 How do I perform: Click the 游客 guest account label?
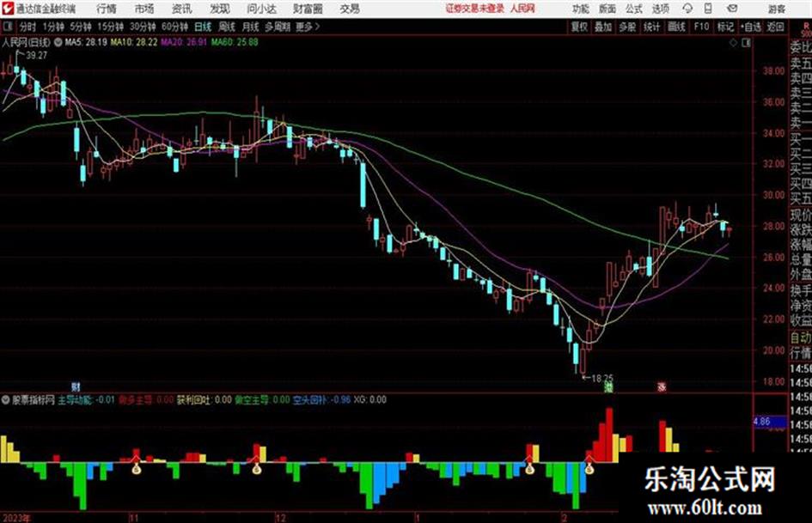[x=777, y=9]
